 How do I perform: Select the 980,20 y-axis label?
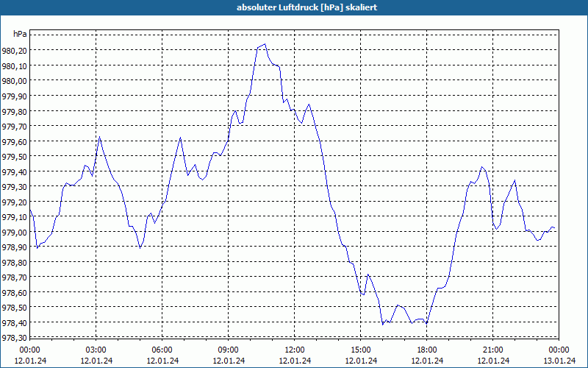point(15,51)
